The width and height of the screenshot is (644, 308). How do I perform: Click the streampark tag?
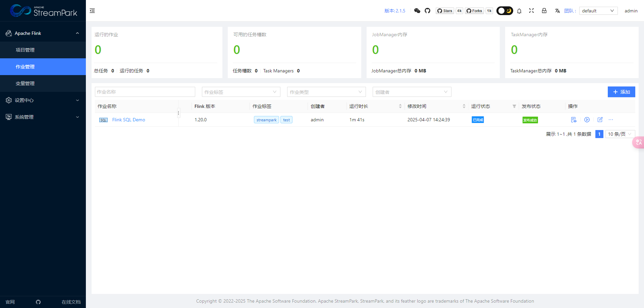(x=266, y=120)
